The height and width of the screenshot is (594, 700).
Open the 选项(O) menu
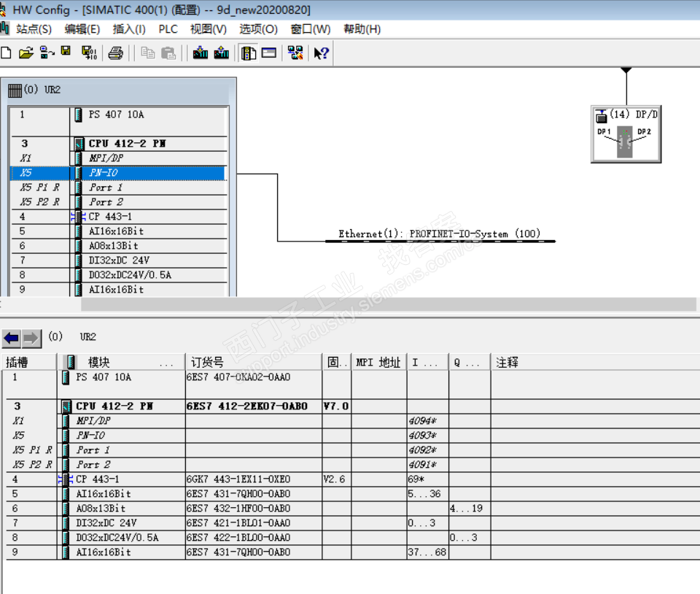(258, 29)
